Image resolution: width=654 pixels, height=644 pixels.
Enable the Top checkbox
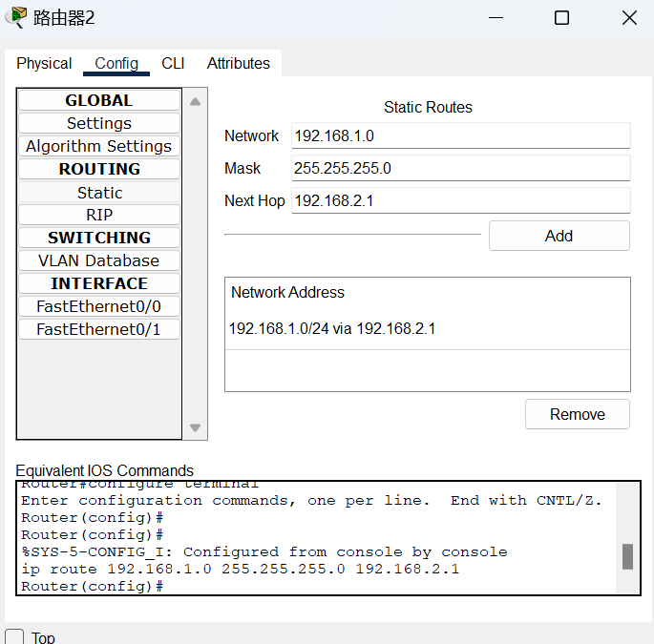pos(15,636)
